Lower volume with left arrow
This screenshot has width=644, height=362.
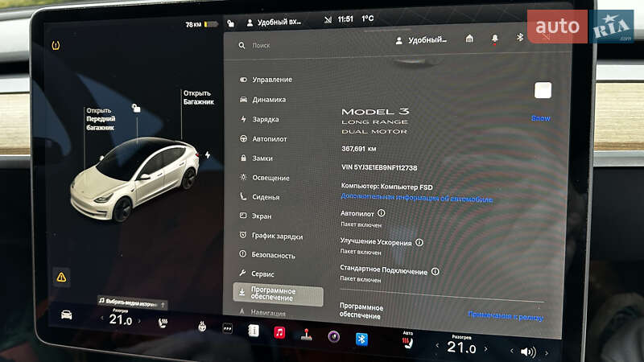pos(512,351)
